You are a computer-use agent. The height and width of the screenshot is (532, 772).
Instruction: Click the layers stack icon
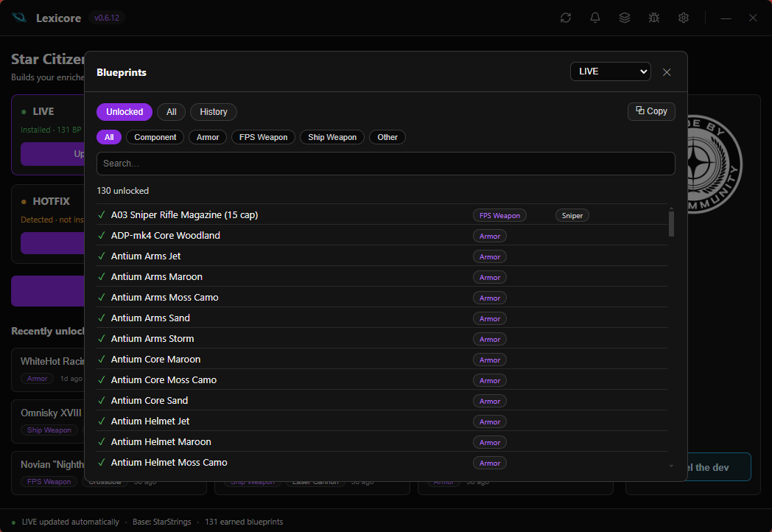pos(625,18)
